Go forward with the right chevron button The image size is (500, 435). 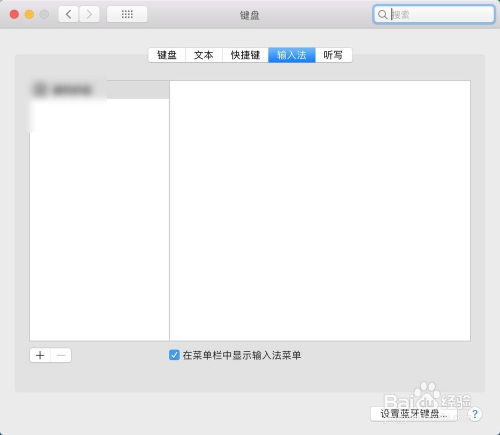(89, 15)
